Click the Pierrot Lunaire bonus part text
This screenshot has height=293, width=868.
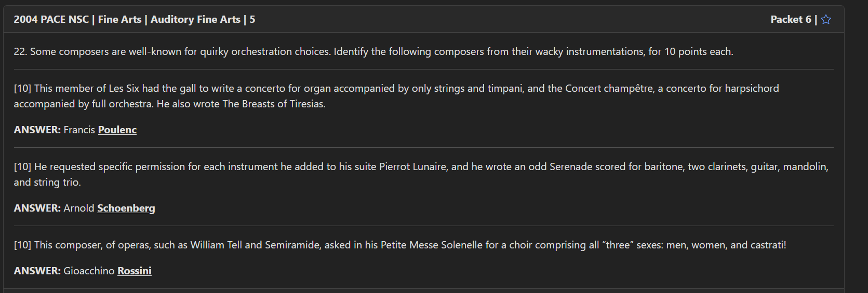coord(421,167)
